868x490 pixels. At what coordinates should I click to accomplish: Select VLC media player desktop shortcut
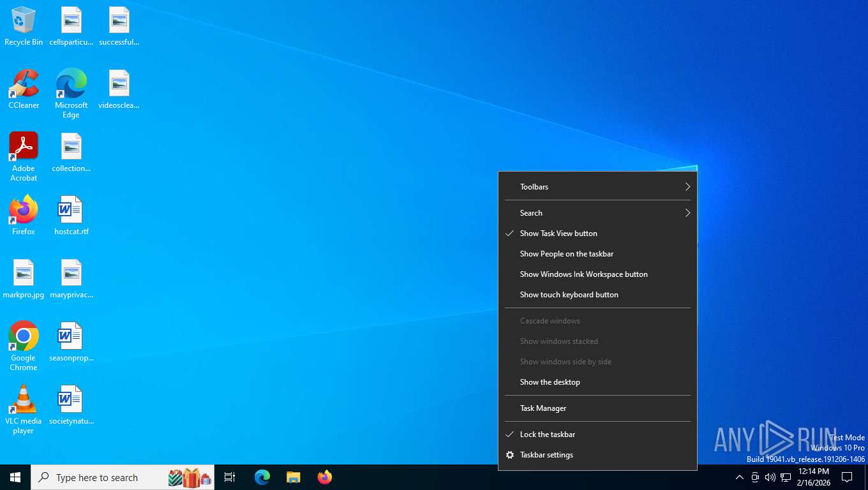[x=24, y=410]
